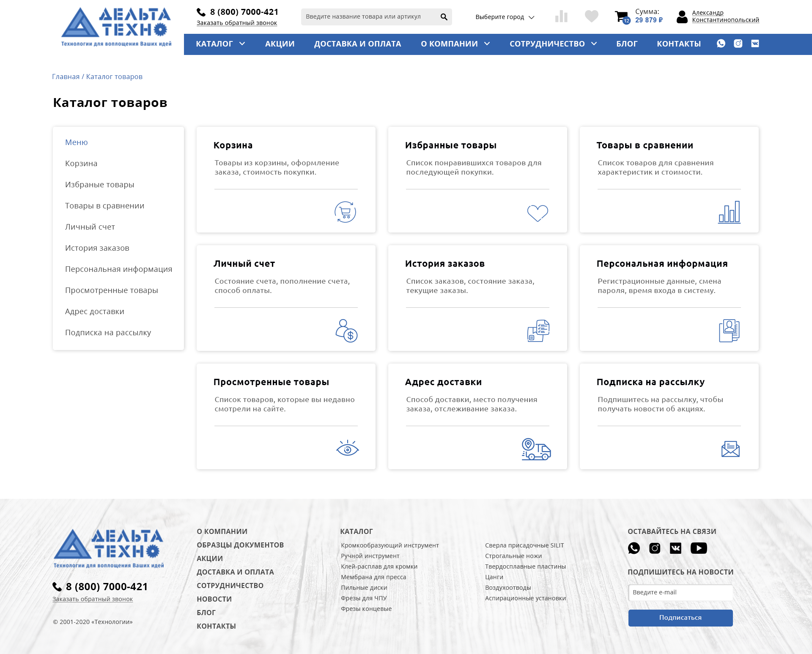This screenshot has height=654, width=812.
Task: Click Александр Константинопольский account link
Action: pyautogui.click(x=725, y=16)
